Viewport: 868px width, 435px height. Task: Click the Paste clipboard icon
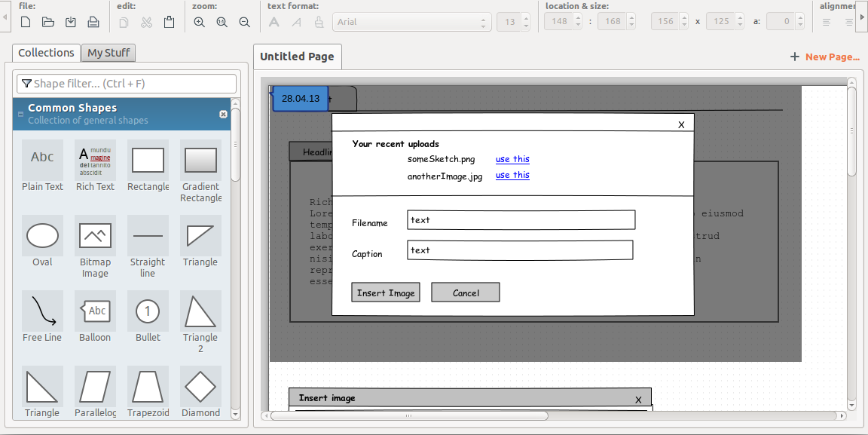(169, 22)
